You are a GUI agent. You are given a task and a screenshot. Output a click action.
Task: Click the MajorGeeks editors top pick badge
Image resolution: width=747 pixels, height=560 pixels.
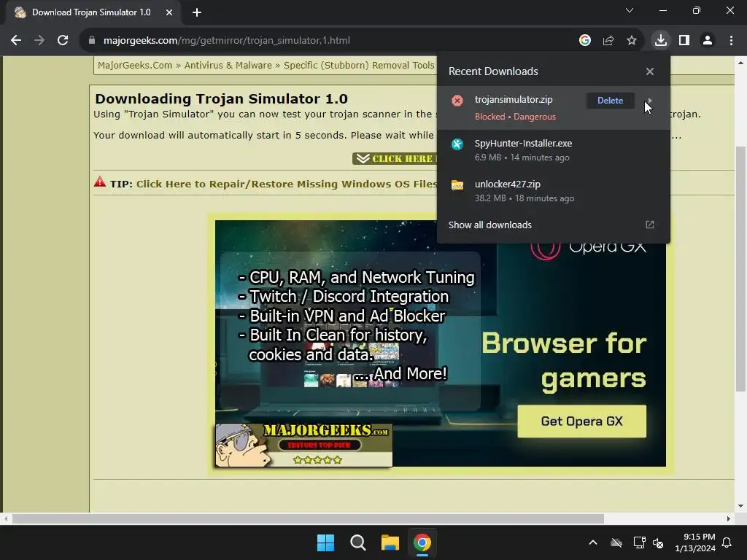click(304, 446)
